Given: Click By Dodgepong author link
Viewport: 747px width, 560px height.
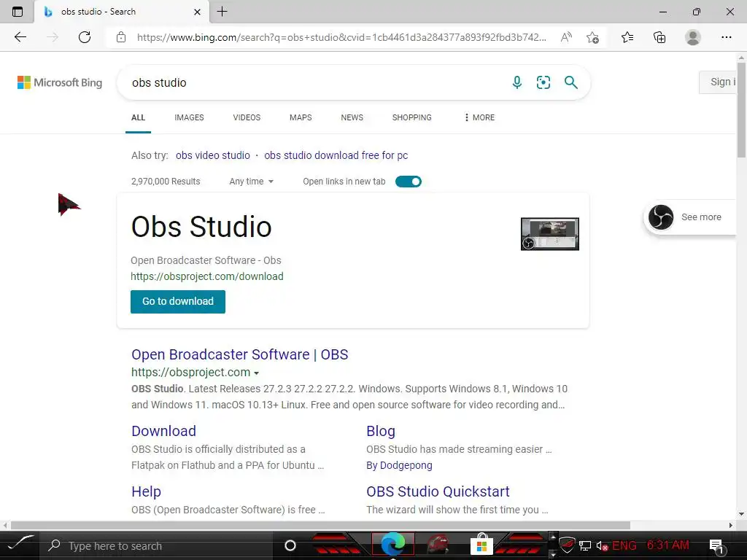Looking at the screenshot, I should [x=399, y=465].
